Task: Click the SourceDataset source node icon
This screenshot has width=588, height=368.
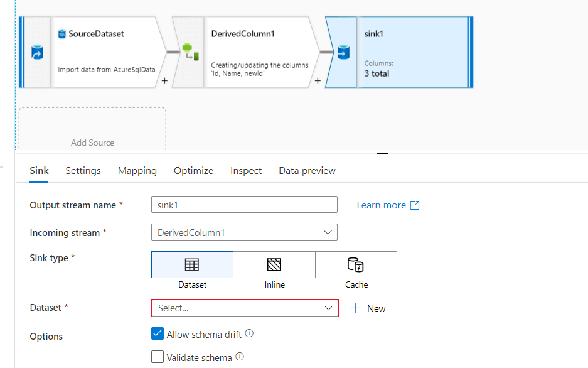Action: 37,52
